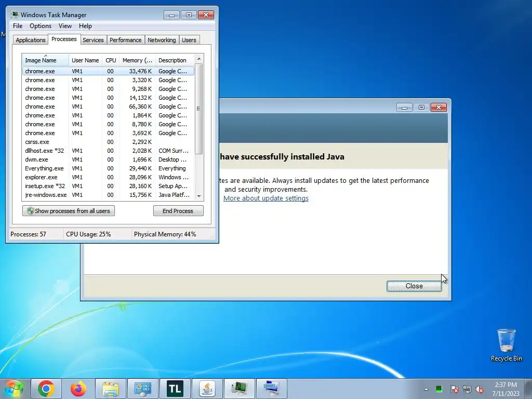Click the taskbar clock showing 2:37 PM
This screenshot has width=532, height=399.
[x=506, y=389]
